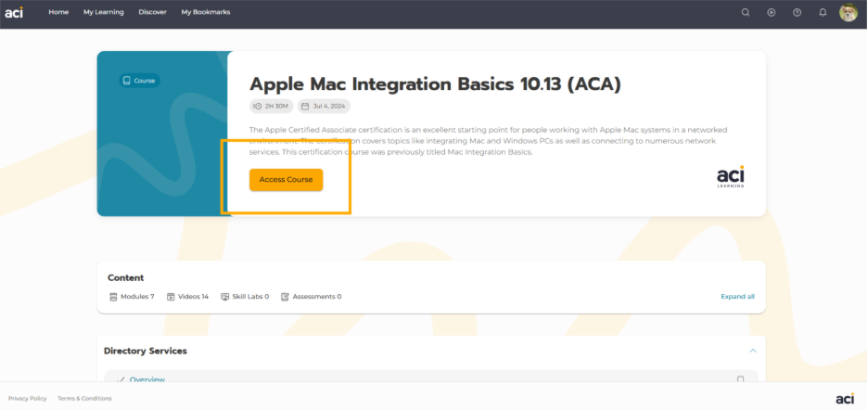
Task: Click the Skill Labs 0 icon
Action: (x=225, y=297)
